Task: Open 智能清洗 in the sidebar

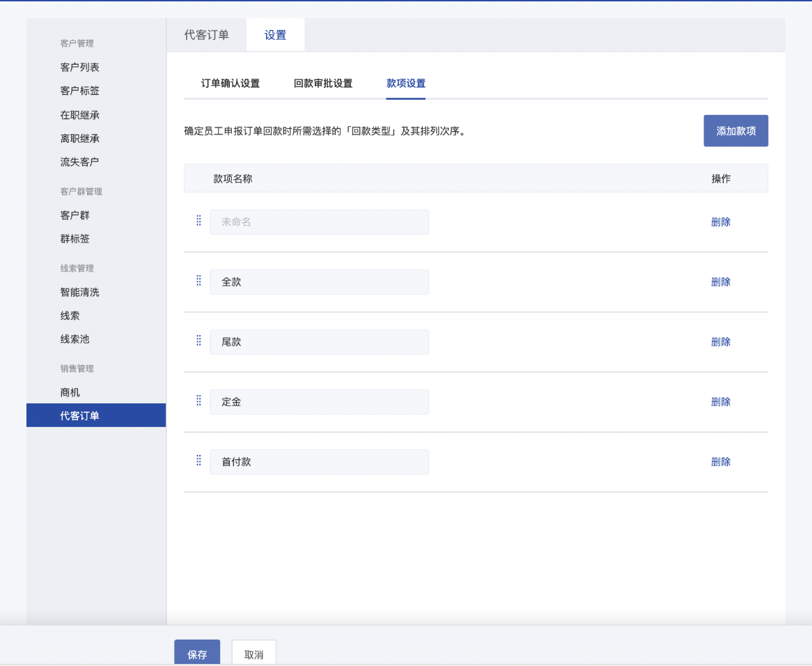Action: (x=80, y=292)
